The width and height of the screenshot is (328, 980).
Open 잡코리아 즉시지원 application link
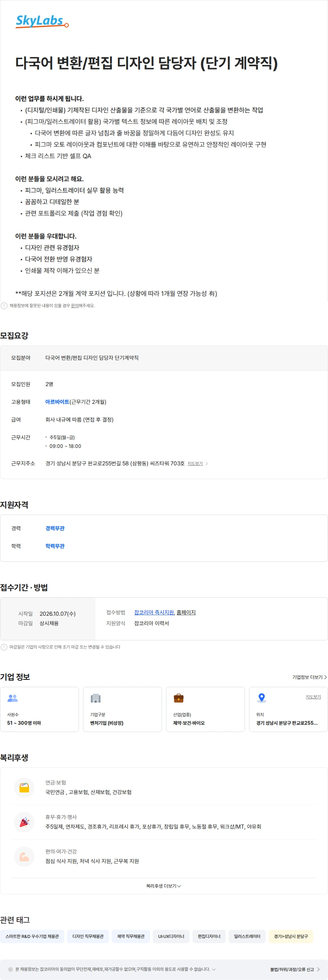pos(154,612)
